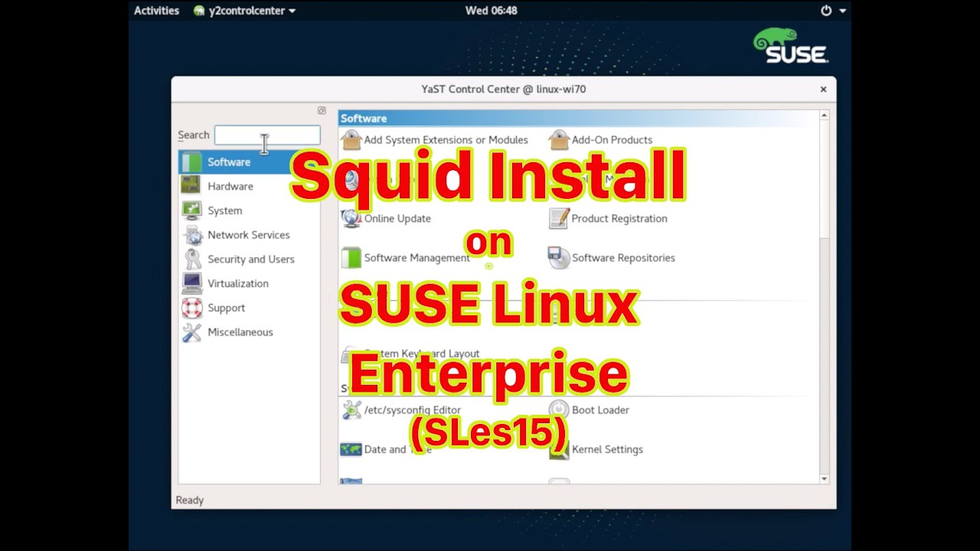Open Add-On Products module
Viewport: 980px width, 551px height.
click(x=601, y=140)
